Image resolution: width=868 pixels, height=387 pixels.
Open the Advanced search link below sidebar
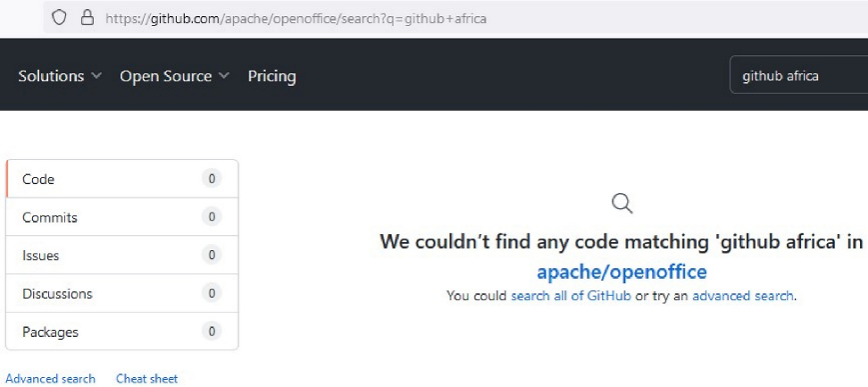(50, 378)
